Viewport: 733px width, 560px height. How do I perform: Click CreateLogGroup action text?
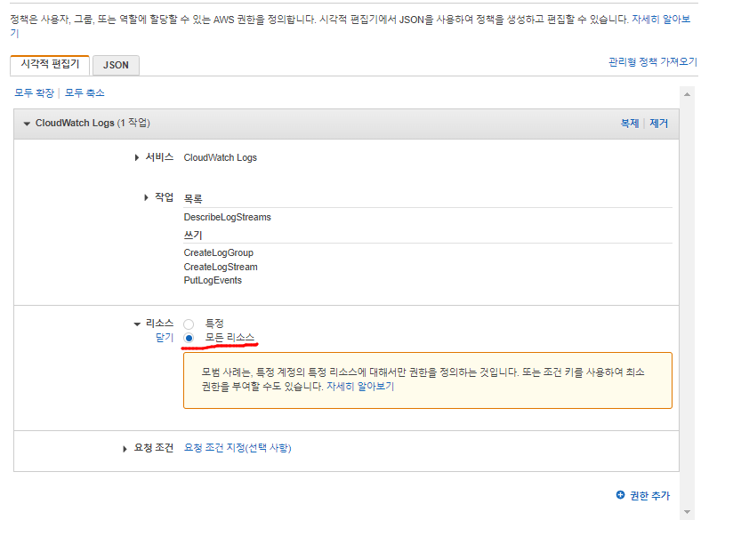(x=218, y=252)
